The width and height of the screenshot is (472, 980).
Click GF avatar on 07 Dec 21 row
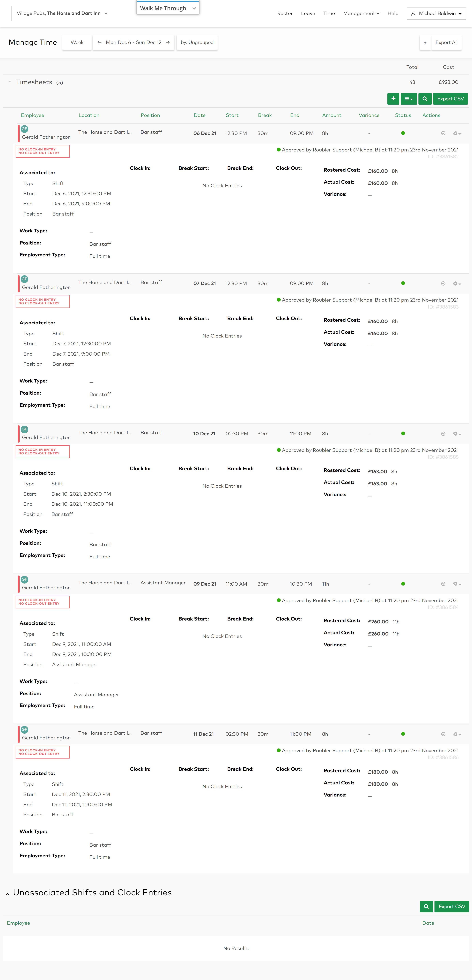24,279
